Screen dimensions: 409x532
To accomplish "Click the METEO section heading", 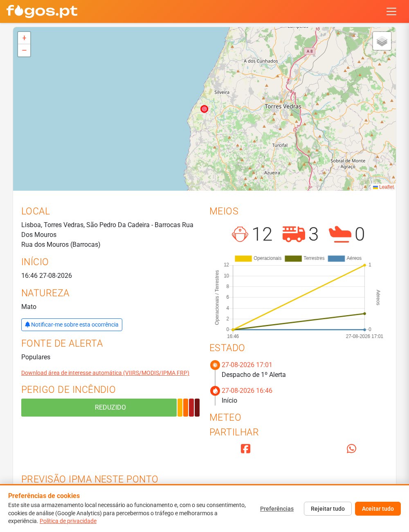I will click(x=225, y=417).
